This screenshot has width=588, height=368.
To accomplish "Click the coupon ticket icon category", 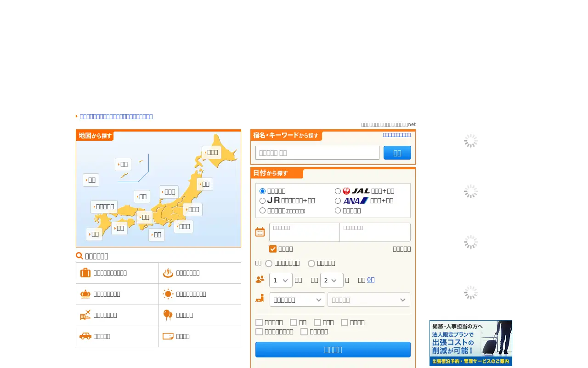I will [200, 336].
